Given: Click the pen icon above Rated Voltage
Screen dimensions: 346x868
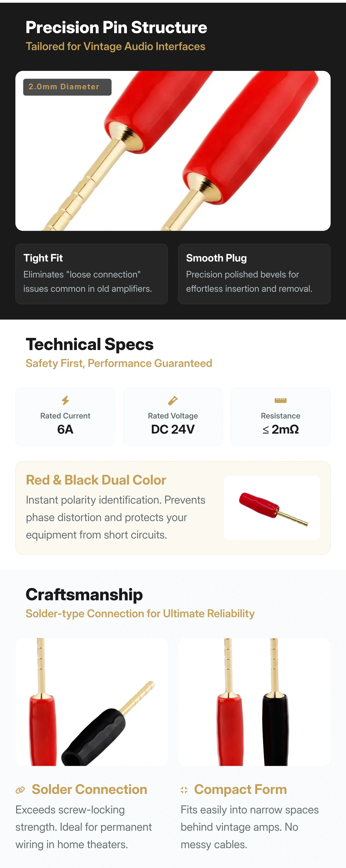Looking at the screenshot, I should pos(173,400).
